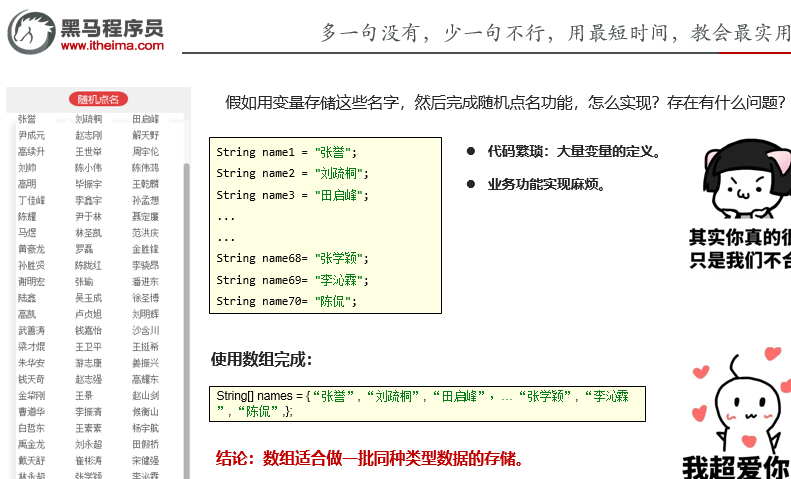The image size is (791, 479).
Task: Click the String name3 code line
Action: tap(293, 195)
